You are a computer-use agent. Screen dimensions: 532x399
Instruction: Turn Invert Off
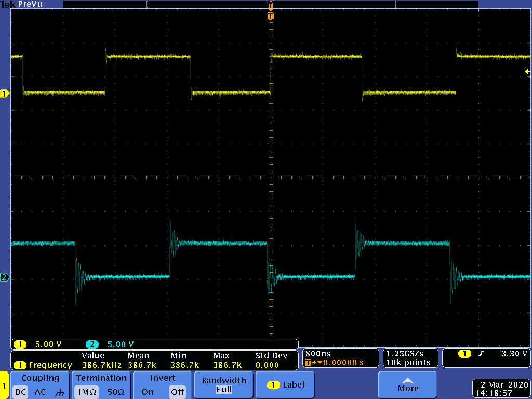point(178,392)
